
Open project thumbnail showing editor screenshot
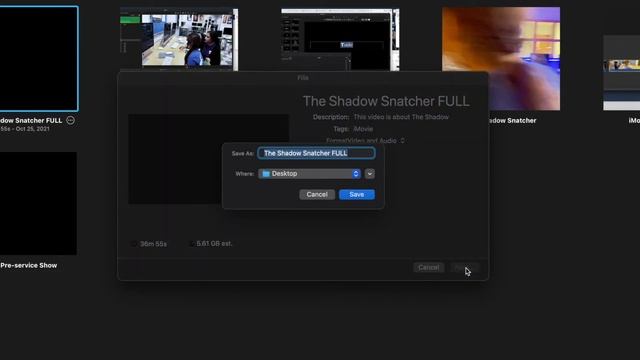pos(340,40)
